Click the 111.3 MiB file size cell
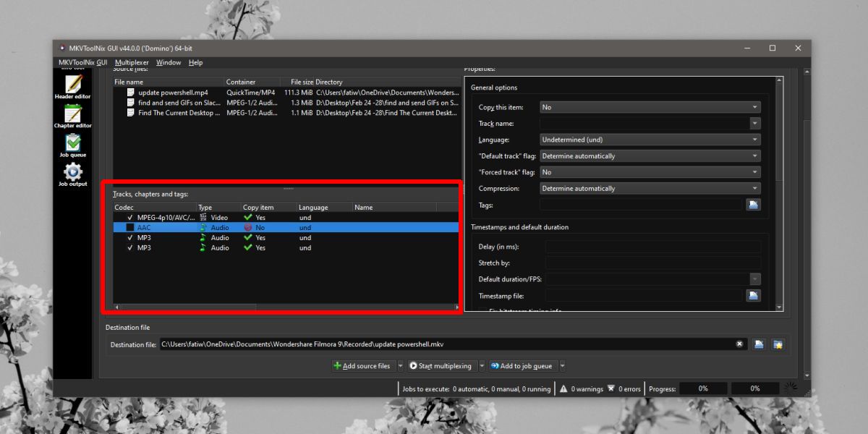Screen dimensions: 868x434 298,93
